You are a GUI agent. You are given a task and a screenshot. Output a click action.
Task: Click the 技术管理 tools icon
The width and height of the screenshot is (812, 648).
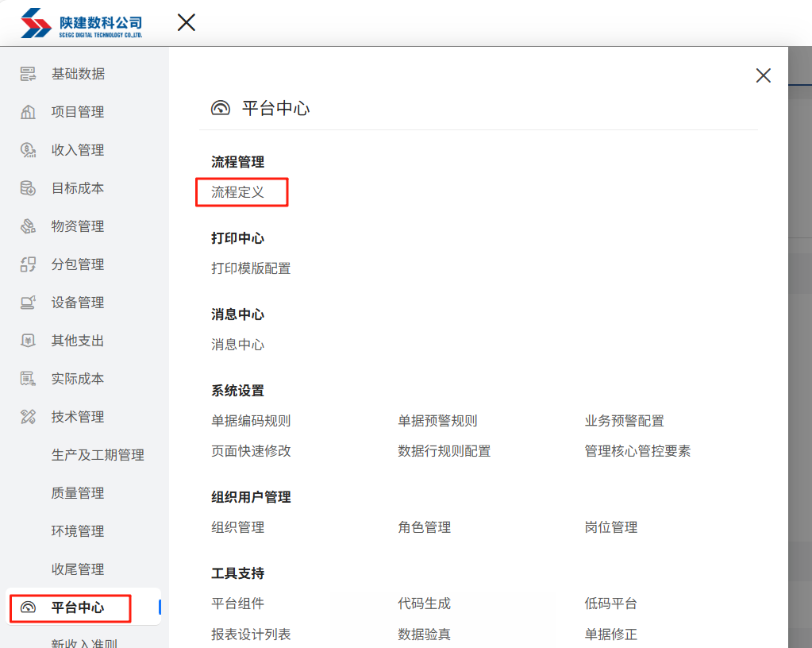coord(28,417)
